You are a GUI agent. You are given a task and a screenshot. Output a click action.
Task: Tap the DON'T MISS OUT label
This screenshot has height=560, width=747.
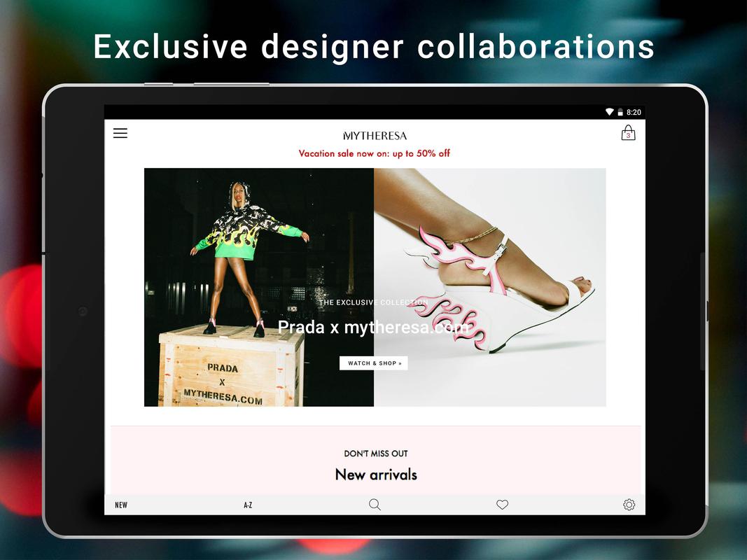376,454
